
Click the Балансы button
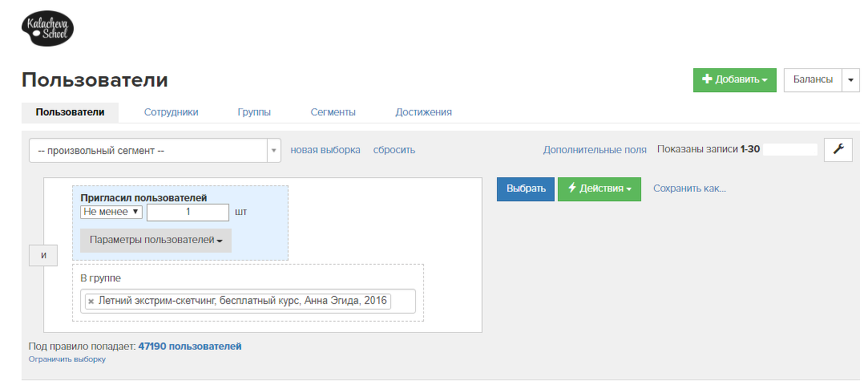[813, 79]
